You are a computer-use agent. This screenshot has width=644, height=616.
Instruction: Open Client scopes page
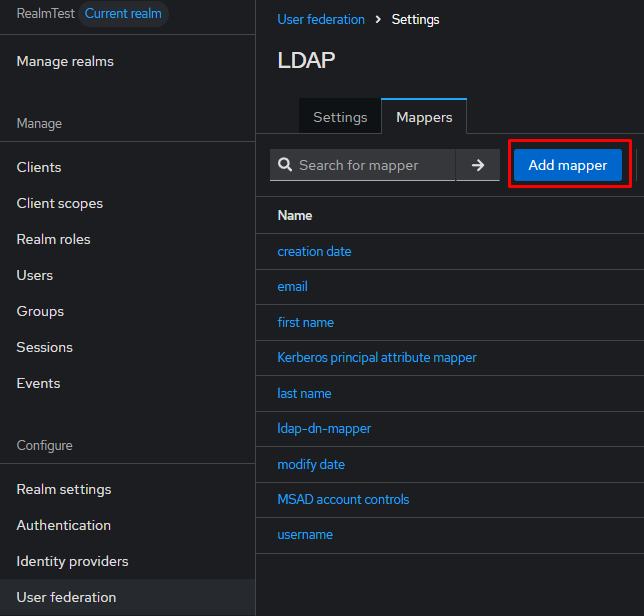coord(60,203)
